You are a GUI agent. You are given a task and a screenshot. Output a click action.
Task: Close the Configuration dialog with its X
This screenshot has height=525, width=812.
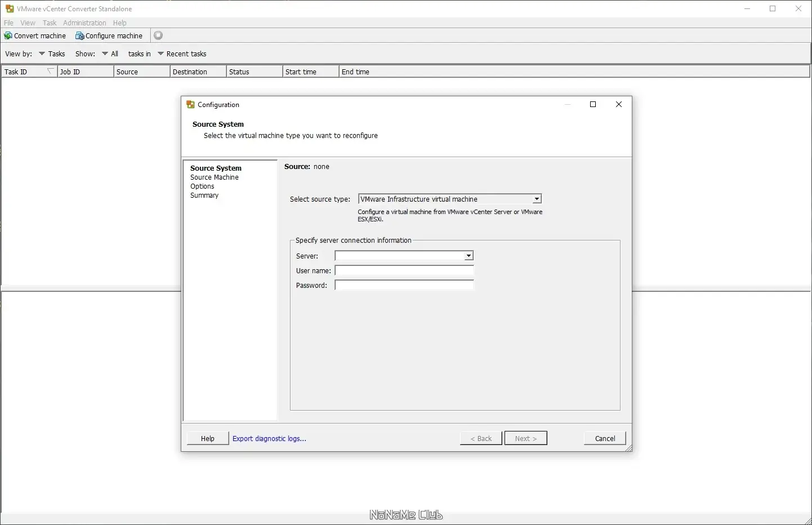pos(619,104)
